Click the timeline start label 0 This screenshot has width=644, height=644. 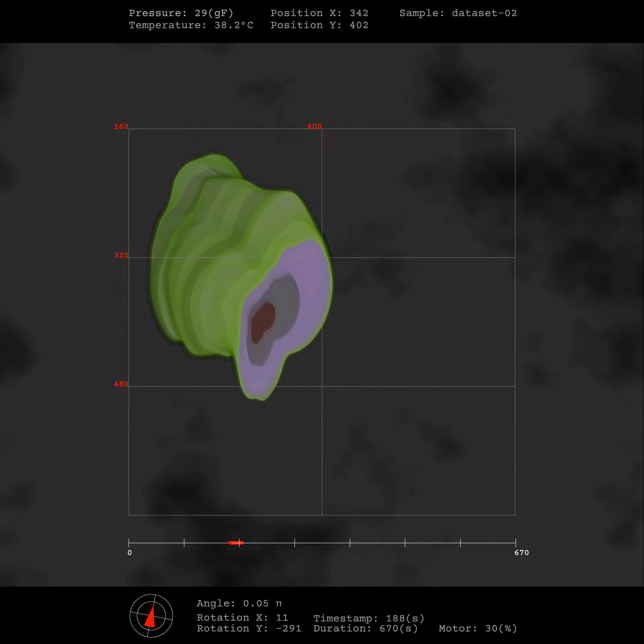[130, 553]
